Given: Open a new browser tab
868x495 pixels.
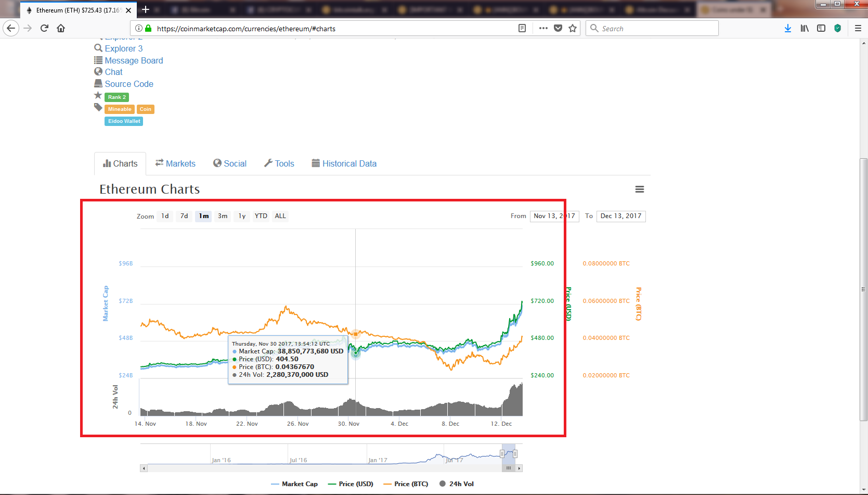Looking at the screenshot, I should [146, 9].
